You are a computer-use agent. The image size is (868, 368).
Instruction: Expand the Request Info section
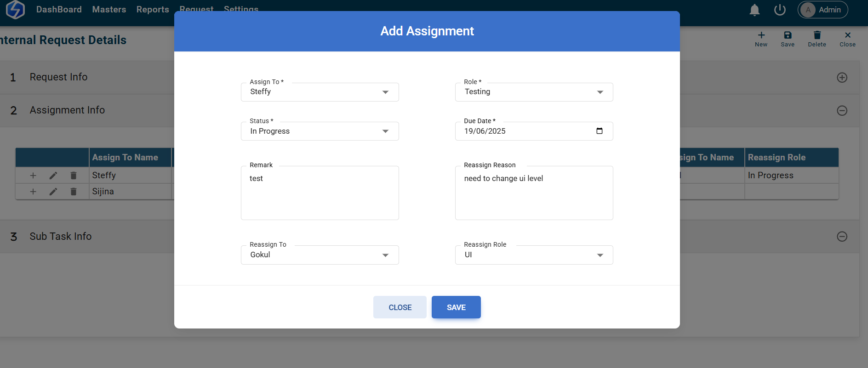tap(842, 78)
